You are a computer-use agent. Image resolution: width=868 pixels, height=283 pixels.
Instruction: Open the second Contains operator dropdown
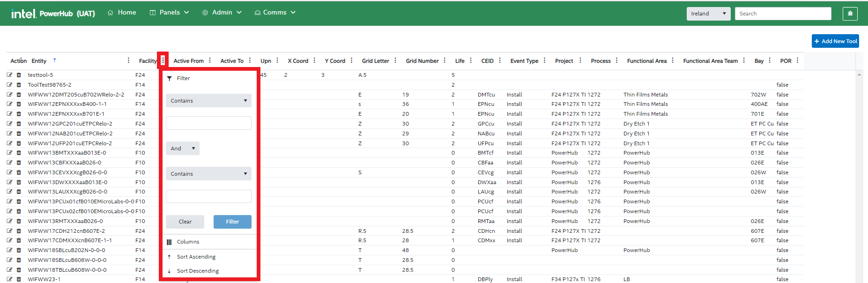tap(208, 174)
